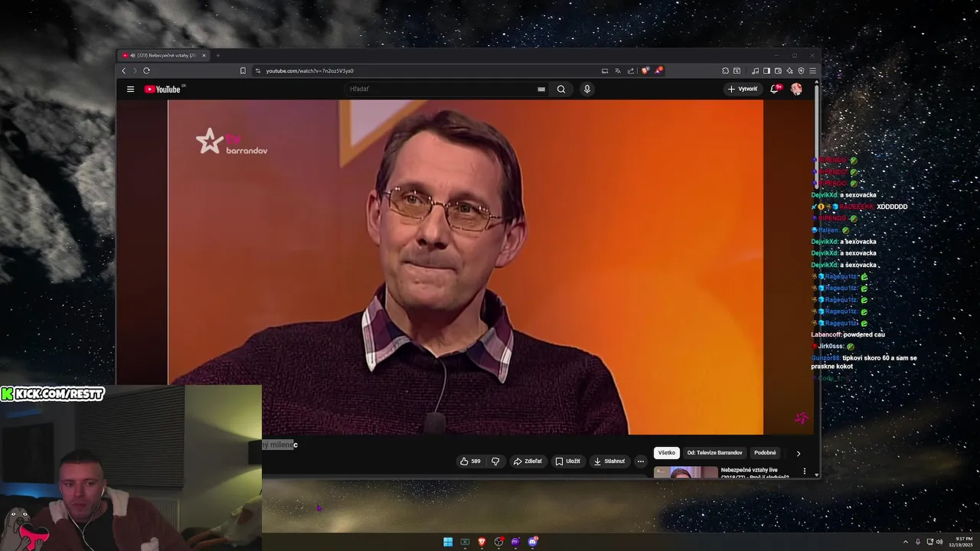Open the volume speaker tray icon
Image resolution: width=980 pixels, height=551 pixels.
pos(939,542)
